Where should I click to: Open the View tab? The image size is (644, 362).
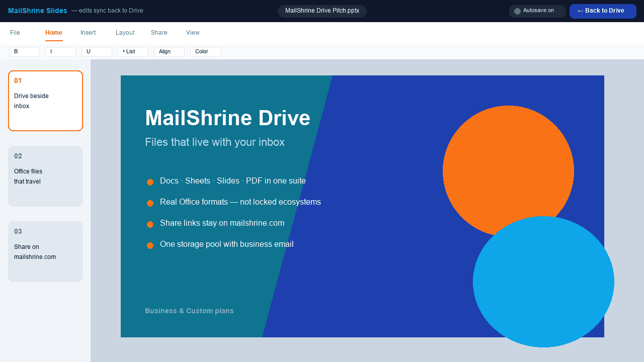click(x=193, y=33)
